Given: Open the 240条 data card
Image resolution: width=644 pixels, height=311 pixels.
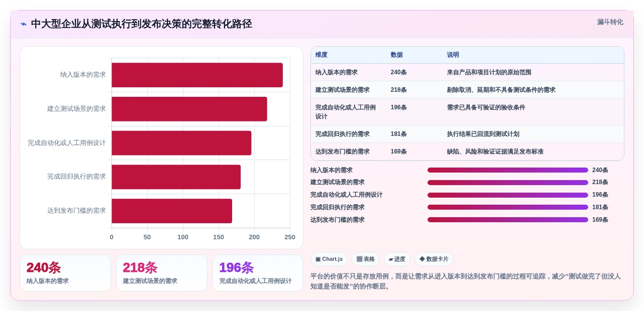Looking at the screenshot, I should (65, 273).
